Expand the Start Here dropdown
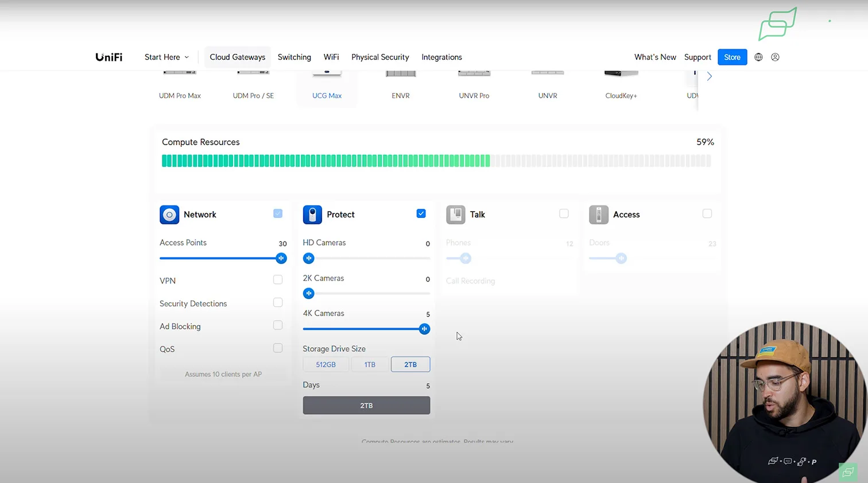 (x=166, y=57)
